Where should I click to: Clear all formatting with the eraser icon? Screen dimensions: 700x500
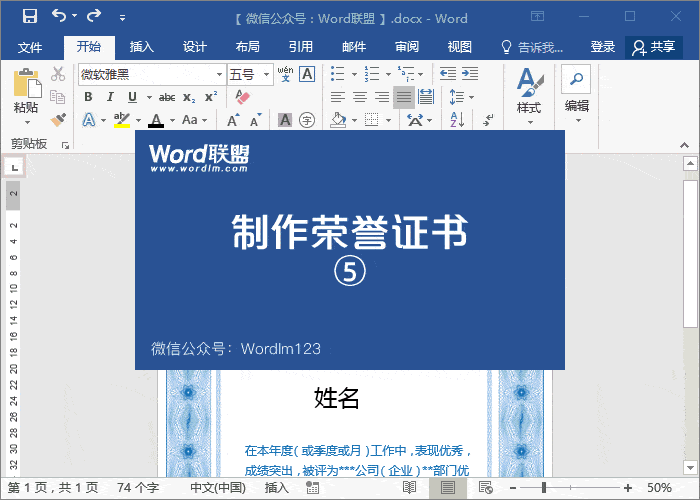point(242,97)
